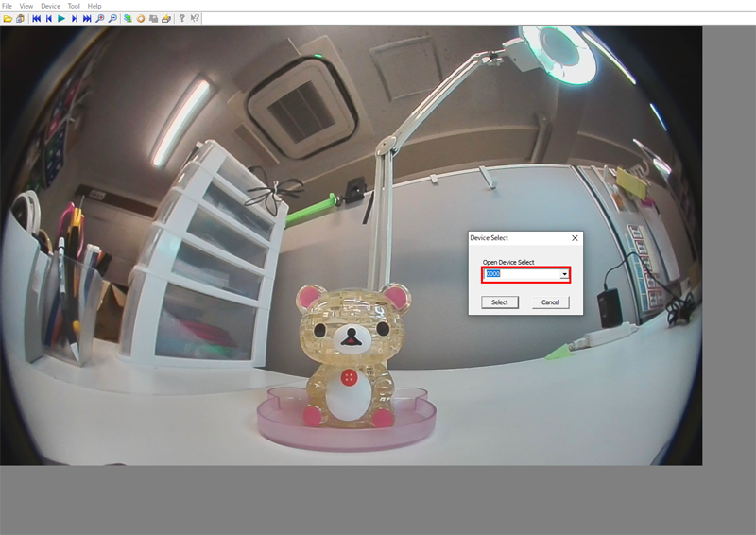Skip to the last frame
The width and height of the screenshot is (756, 535).
pos(87,18)
